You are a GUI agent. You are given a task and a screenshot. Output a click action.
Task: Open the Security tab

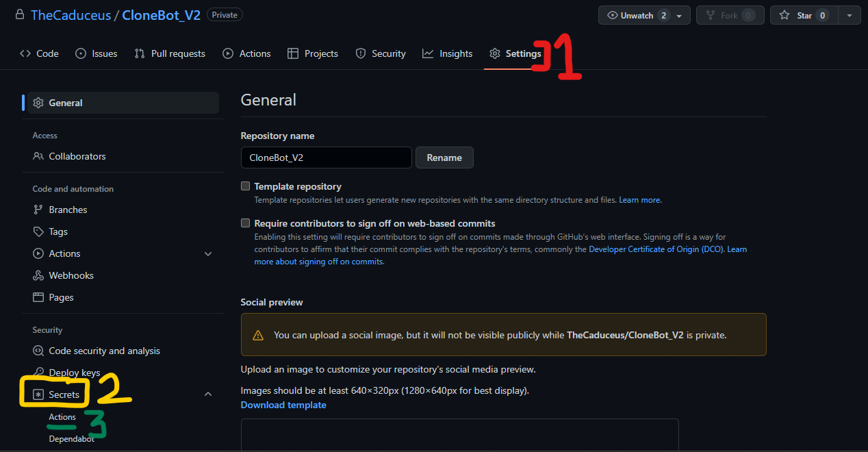tap(381, 53)
